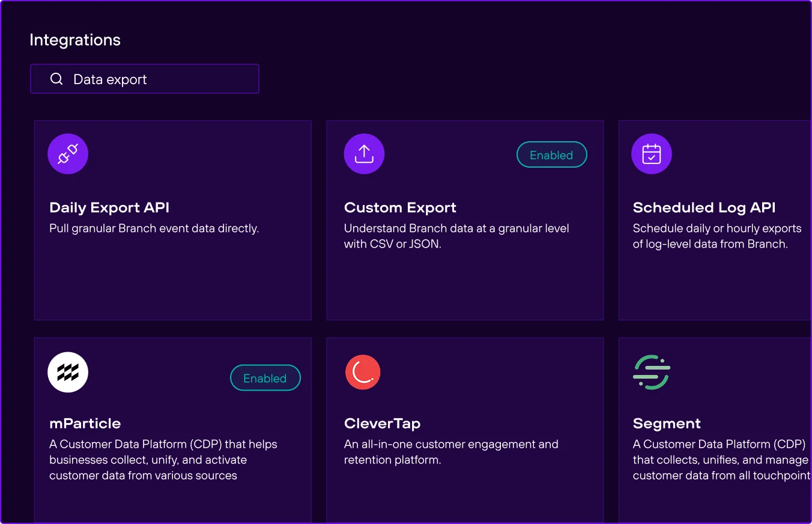Click the Custom Export title link
The height and width of the screenshot is (524, 812).
pos(400,207)
